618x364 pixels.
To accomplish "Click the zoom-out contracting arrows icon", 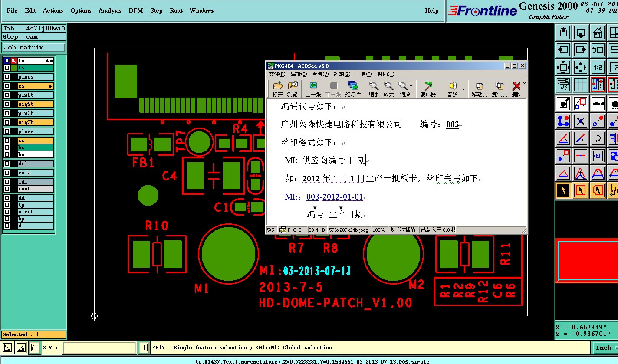I will pos(581,67).
